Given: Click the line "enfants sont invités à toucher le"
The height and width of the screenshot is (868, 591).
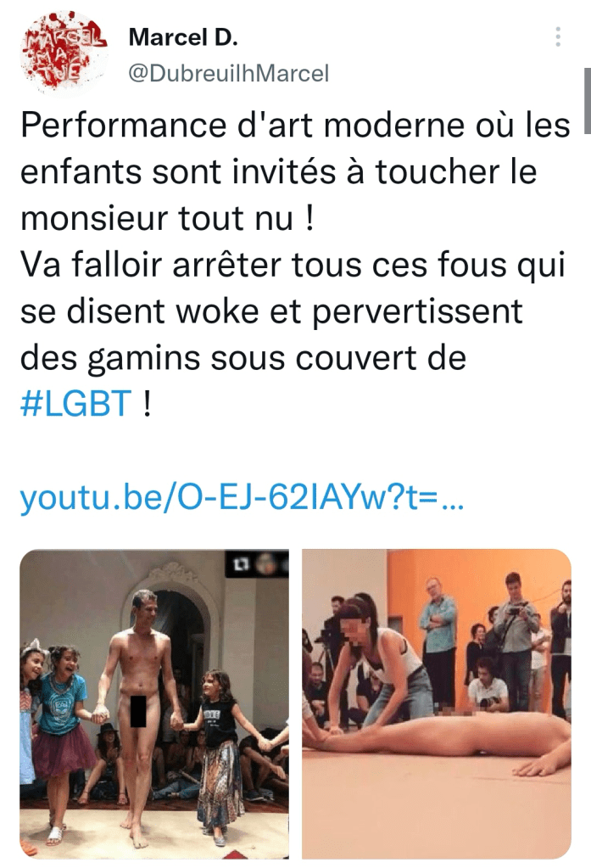Looking at the screenshot, I should click(x=279, y=172).
